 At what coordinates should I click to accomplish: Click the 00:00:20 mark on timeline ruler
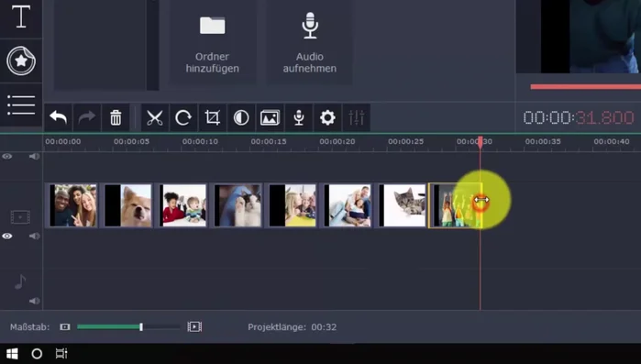pyautogui.click(x=337, y=142)
